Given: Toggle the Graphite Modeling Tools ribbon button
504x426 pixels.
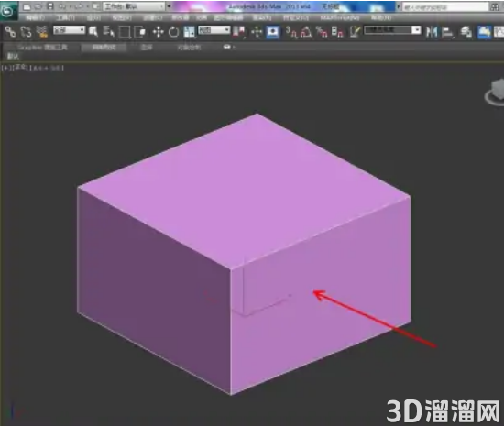Looking at the screenshot, I should point(485,32).
